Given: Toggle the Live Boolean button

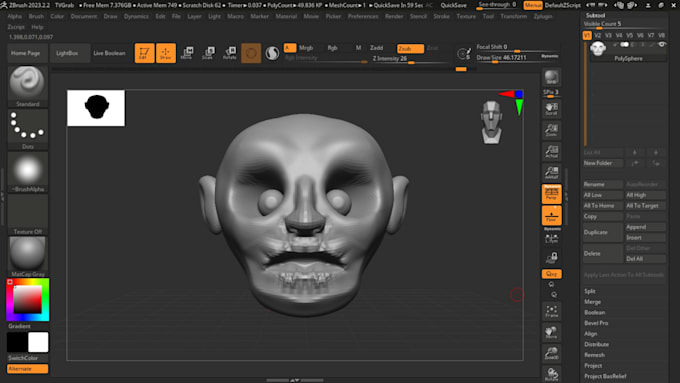Looking at the screenshot, I should point(109,53).
